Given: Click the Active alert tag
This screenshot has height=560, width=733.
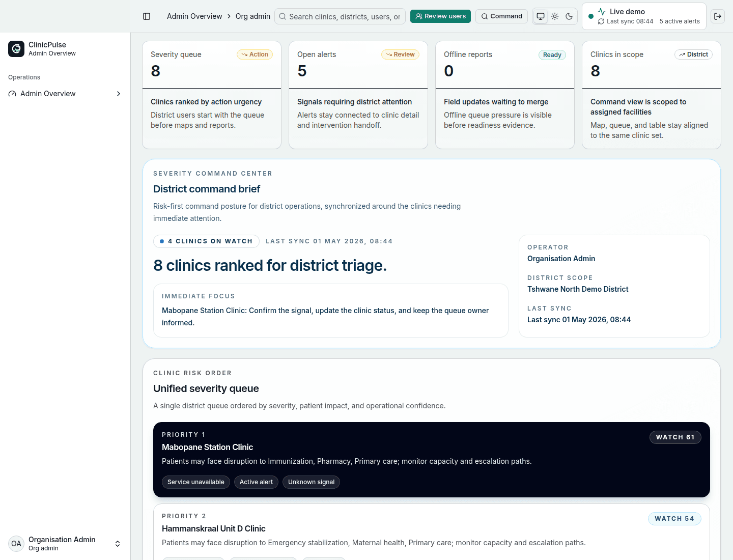Looking at the screenshot, I should tap(256, 482).
